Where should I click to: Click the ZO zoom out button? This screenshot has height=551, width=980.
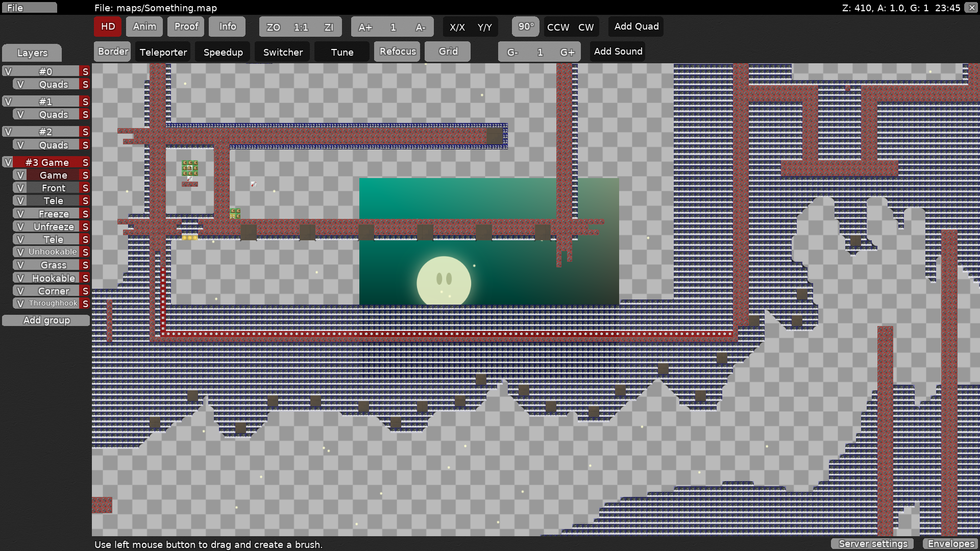tap(273, 27)
